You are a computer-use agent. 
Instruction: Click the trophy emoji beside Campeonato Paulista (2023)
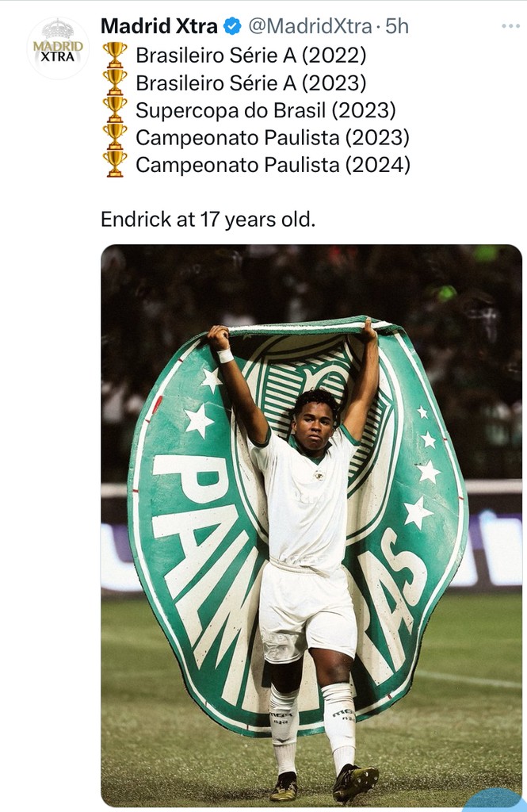tap(115, 137)
